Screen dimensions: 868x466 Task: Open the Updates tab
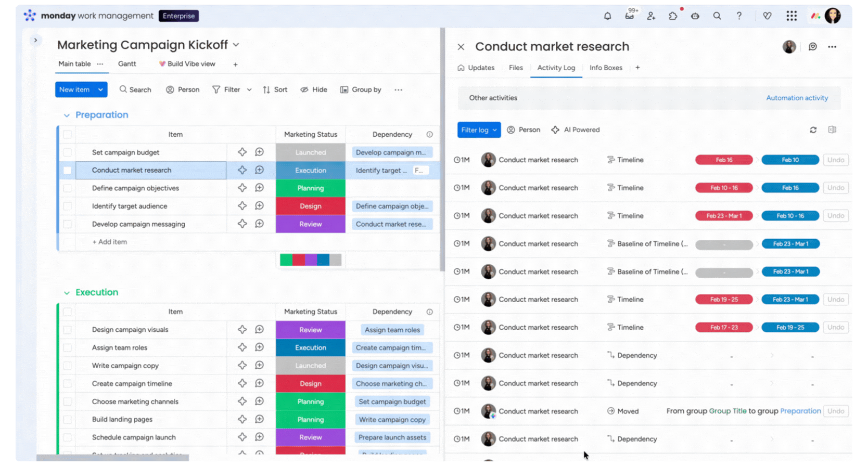click(x=476, y=68)
